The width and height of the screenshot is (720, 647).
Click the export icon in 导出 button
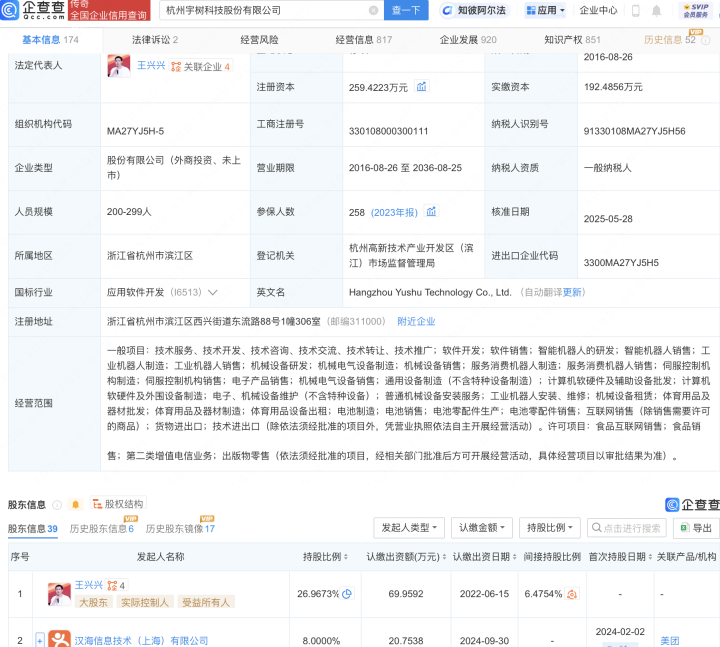point(685,527)
